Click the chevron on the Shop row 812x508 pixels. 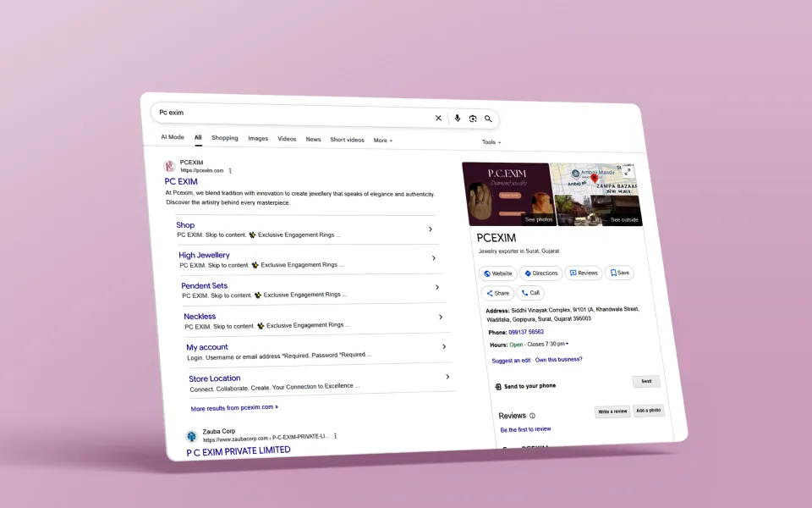(431, 229)
